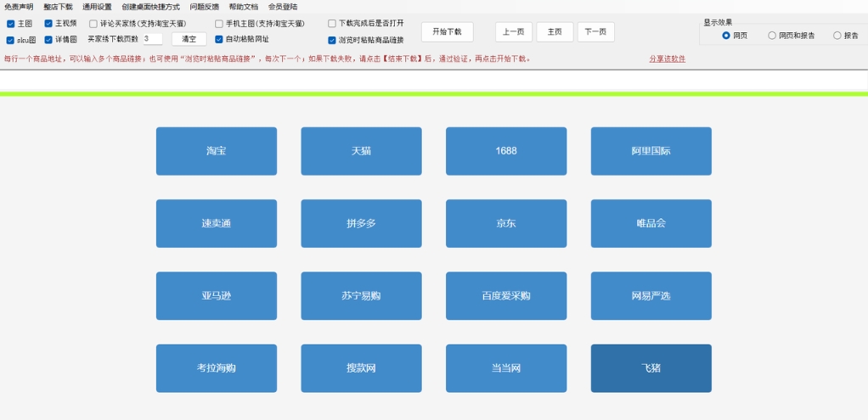
Task: Open the 网易严选 platform tile
Action: tap(651, 296)
